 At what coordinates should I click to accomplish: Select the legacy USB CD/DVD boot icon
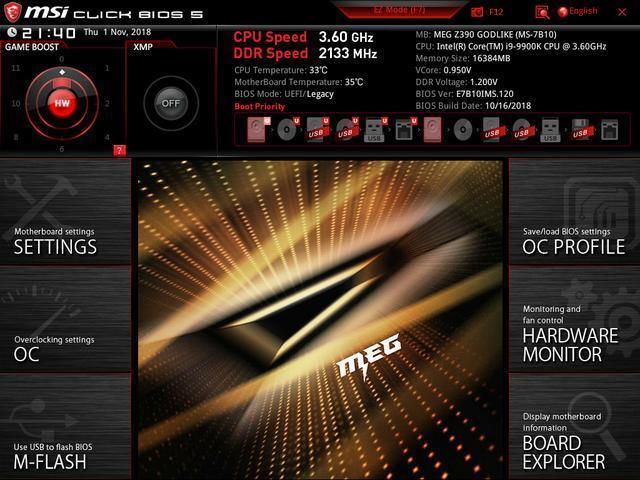[522, 129]
